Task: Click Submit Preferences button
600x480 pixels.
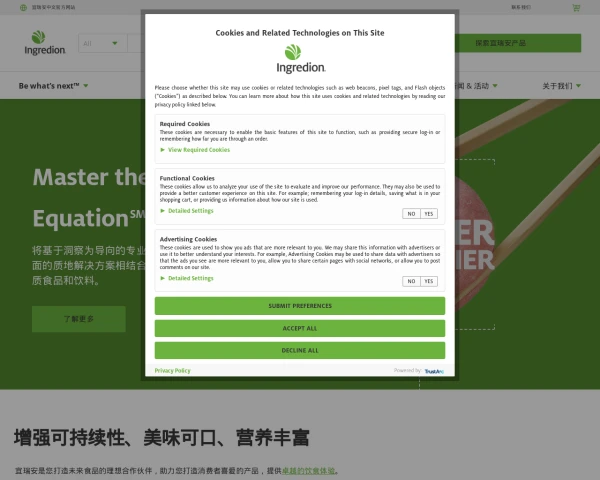Action: (300, 306)
